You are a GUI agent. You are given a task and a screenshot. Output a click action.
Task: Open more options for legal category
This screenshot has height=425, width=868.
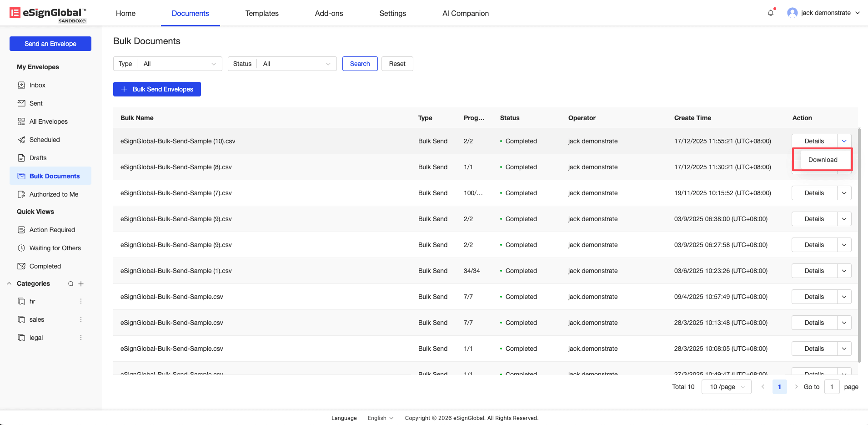tap(81, 338)
